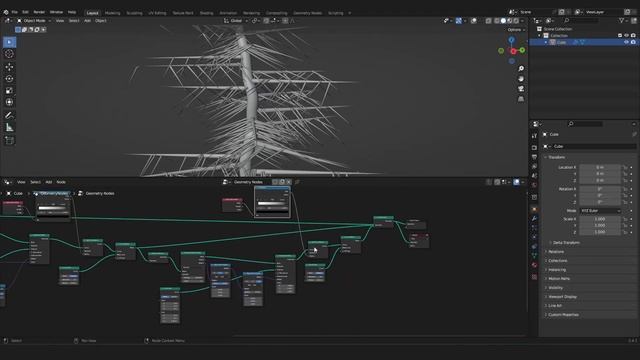Open the Output properties tab icon
This screenshot has height=360, width=640.
[534, 157]
